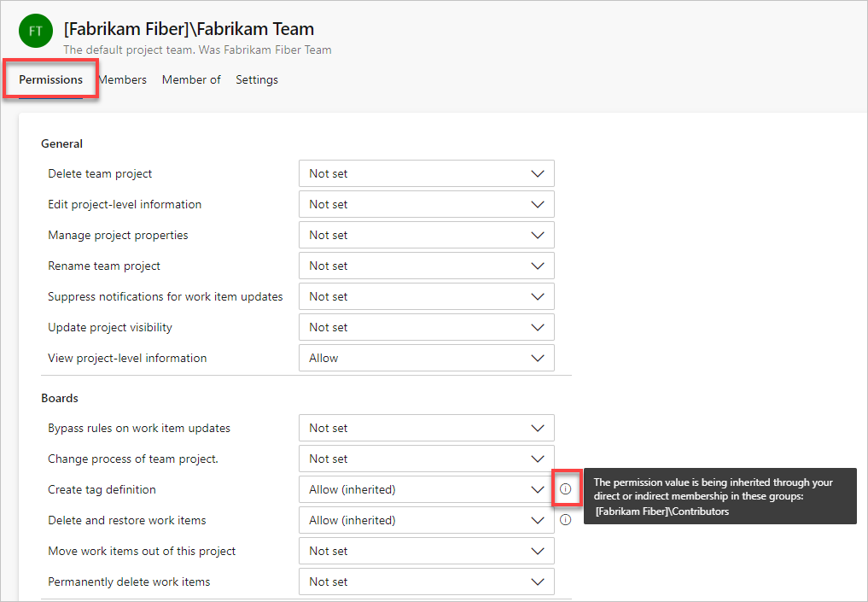868x602 pixels.
Task: Change View project-level information from Allow
Action: 426,358
